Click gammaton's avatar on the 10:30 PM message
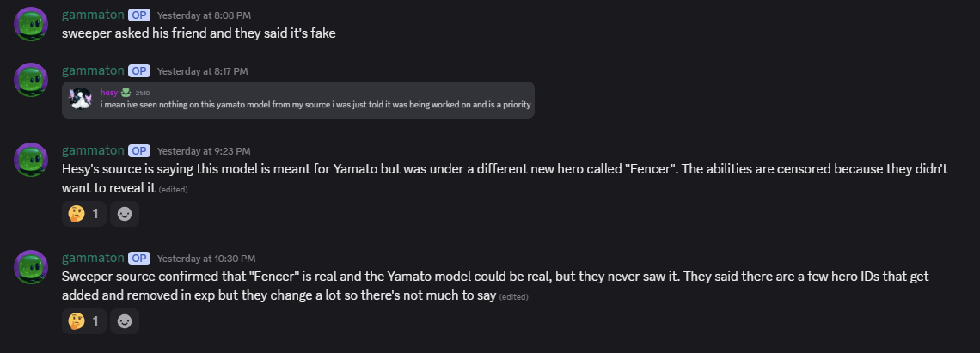Viewport: 980px width, 353px height. (x=31, y=267)
